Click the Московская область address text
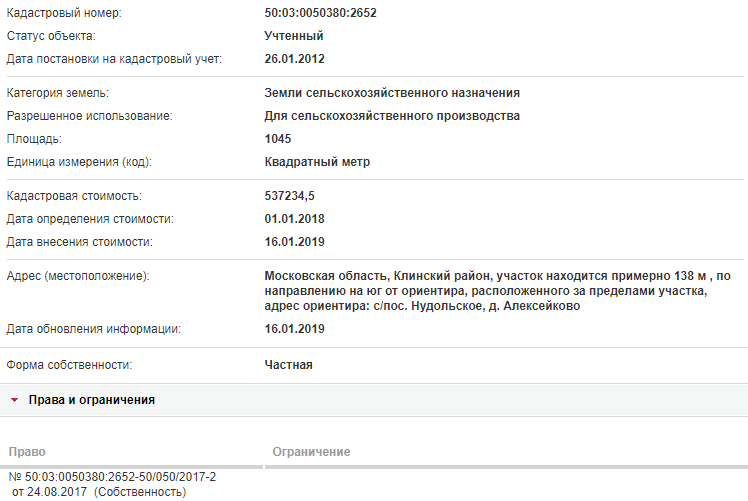This screenshot has height=501, width=748. pos(498,291)
